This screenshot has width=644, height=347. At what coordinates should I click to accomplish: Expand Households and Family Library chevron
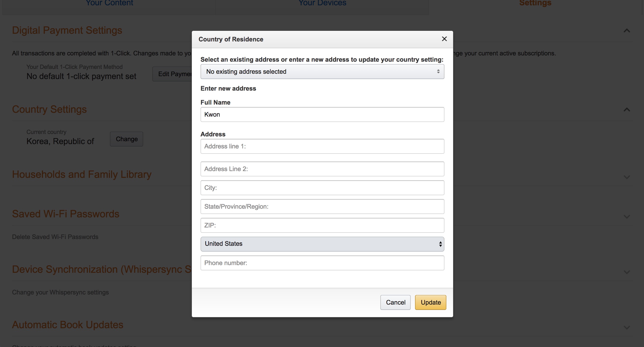(626, 177)
